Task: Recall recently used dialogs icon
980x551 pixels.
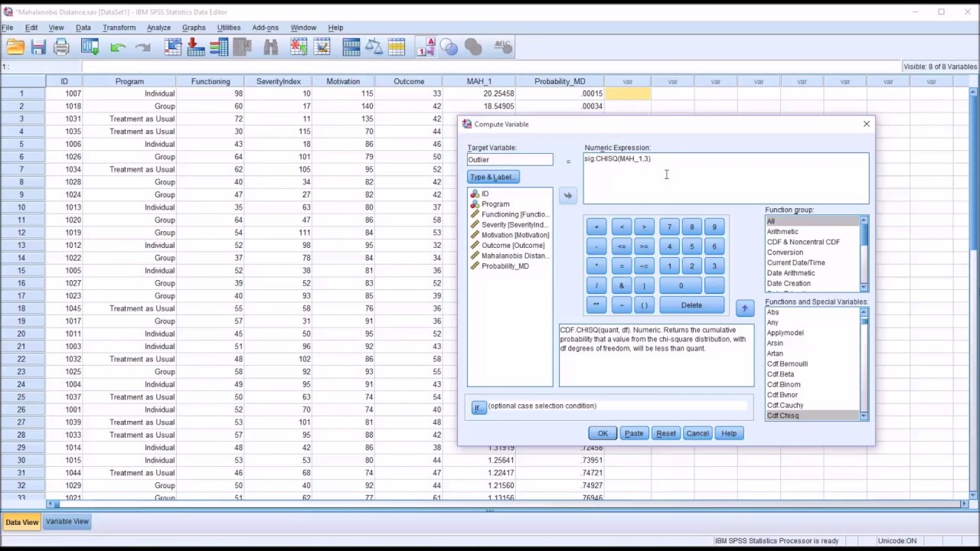Action: coord(90,47)
